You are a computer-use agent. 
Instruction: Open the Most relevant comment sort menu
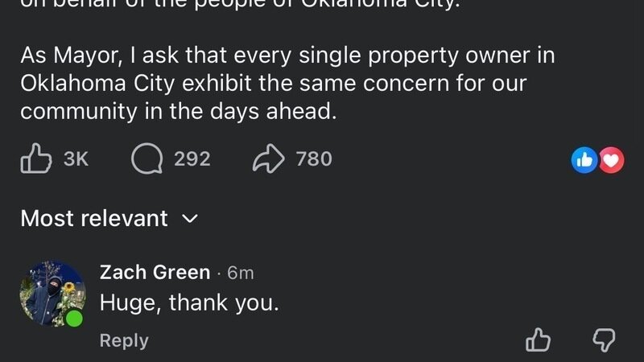click(94, 218)
